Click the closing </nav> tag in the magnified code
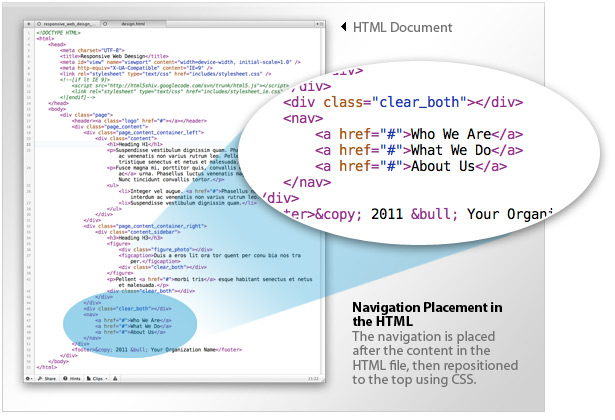The height and width of the screenshot is (420, 615). (307, 183)
